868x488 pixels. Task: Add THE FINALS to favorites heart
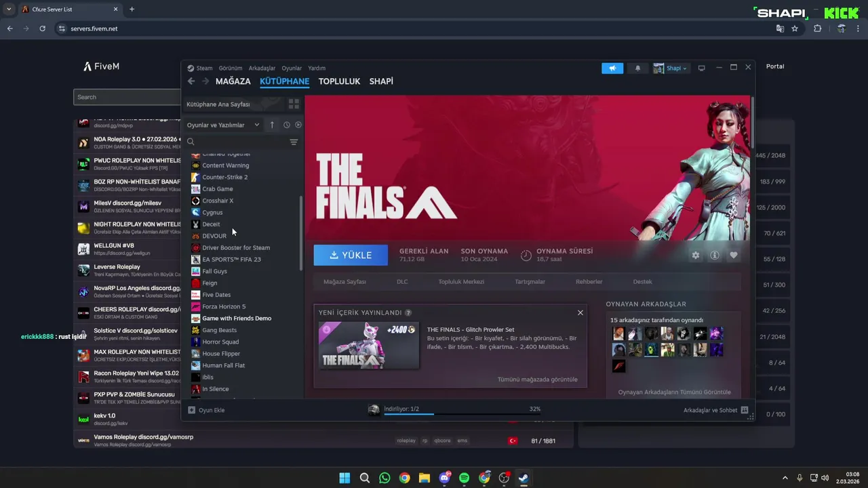[733, 255]
